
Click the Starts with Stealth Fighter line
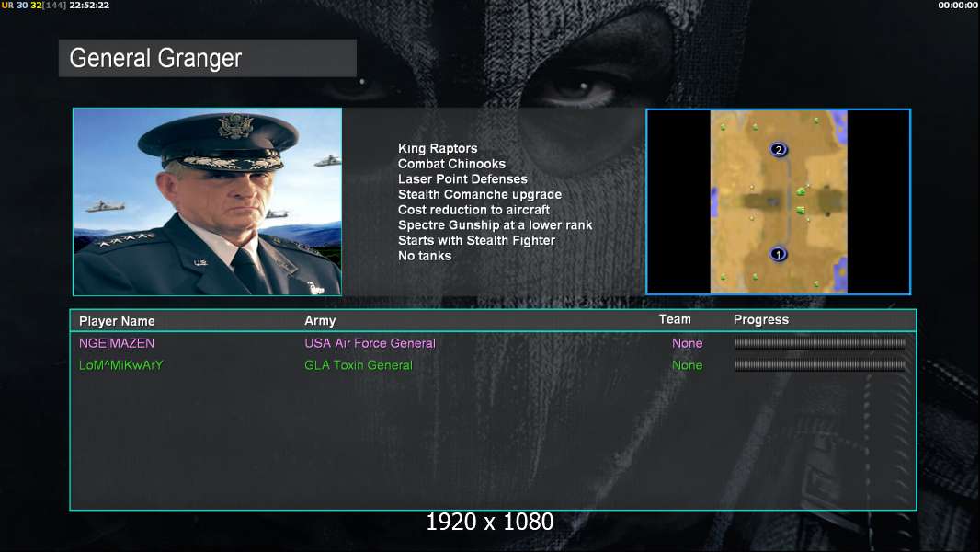pyautogui.click(x=476, y=241)
